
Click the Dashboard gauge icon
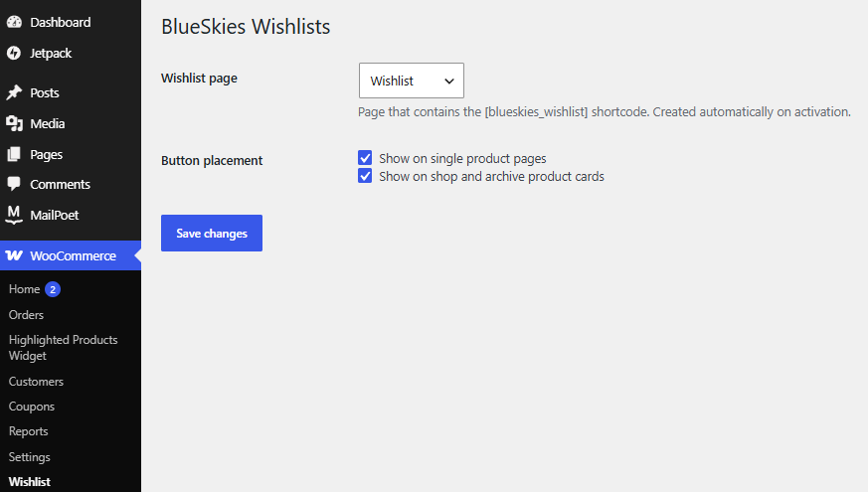(x=14, y=22)
